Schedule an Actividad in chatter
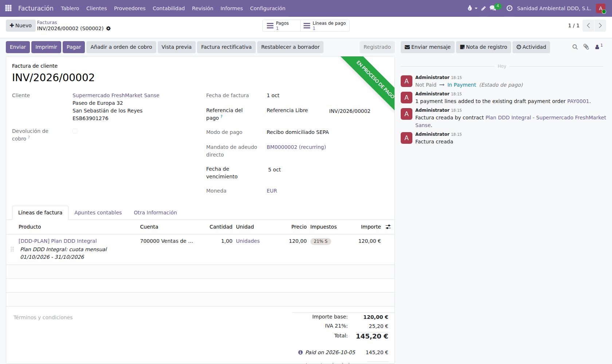 coord(531,47)
